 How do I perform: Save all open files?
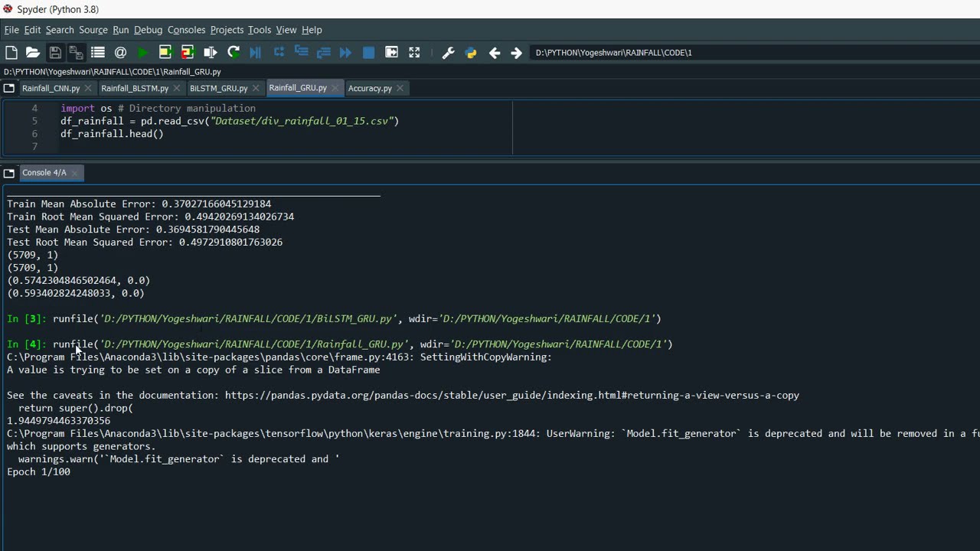point(76,53)
